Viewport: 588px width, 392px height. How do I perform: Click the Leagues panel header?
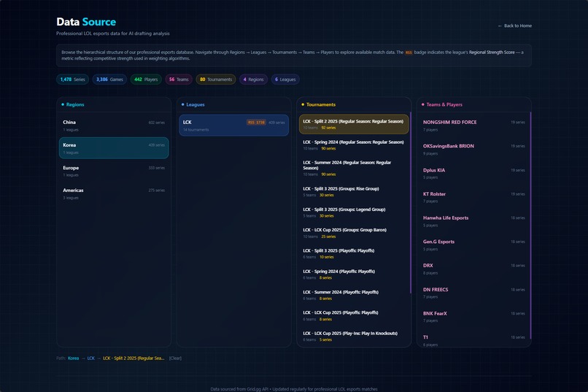point(233,104)
